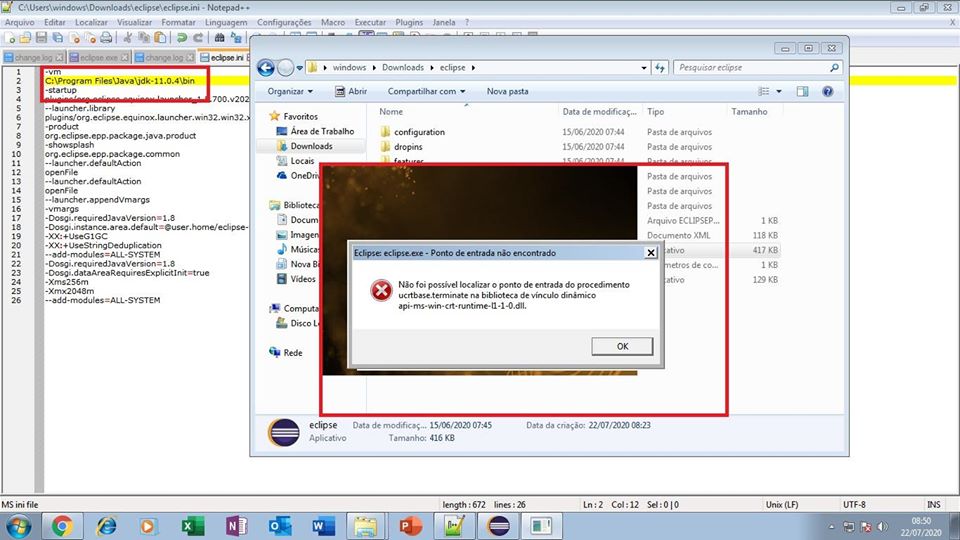
Task: Change view using the Explorer view icon
Action: tap(763, 91)
